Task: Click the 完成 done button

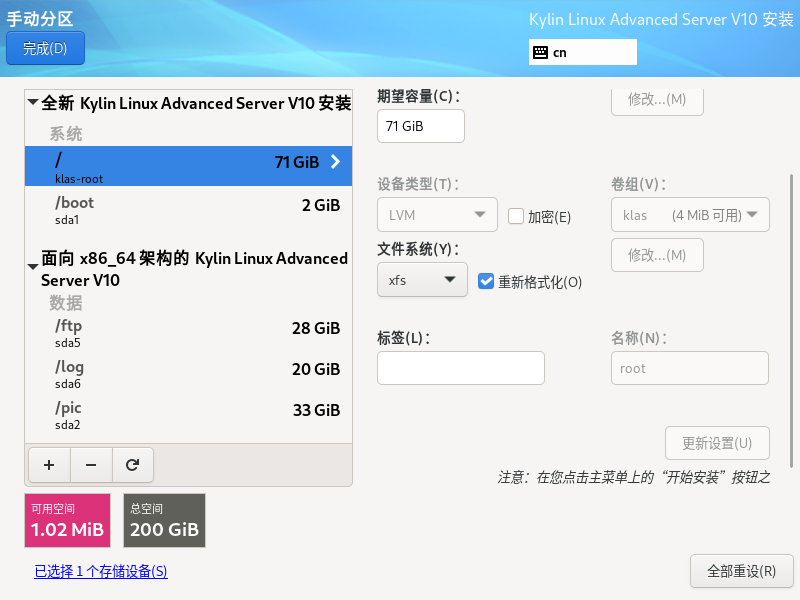Action: click(45, 48)
